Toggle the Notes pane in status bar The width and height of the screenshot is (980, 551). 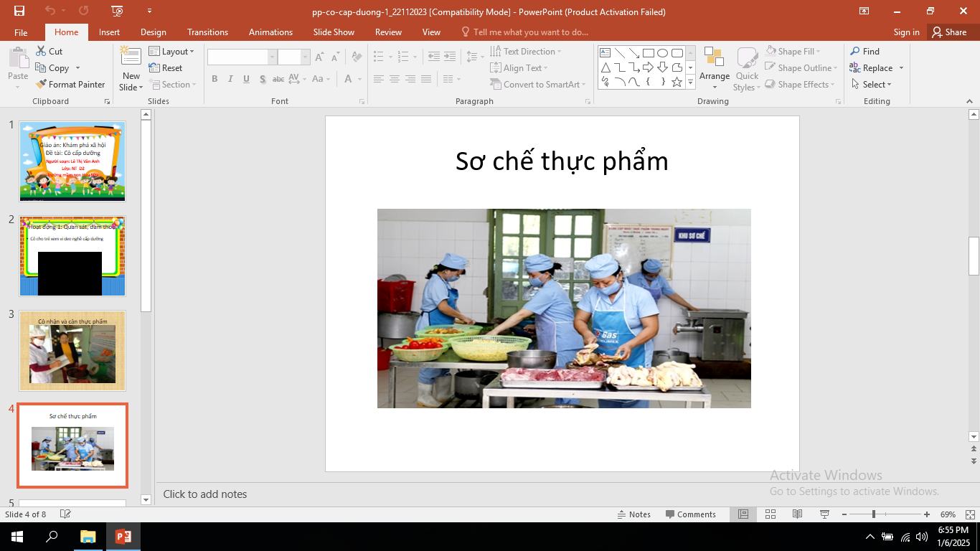click(x=633, y=514)
